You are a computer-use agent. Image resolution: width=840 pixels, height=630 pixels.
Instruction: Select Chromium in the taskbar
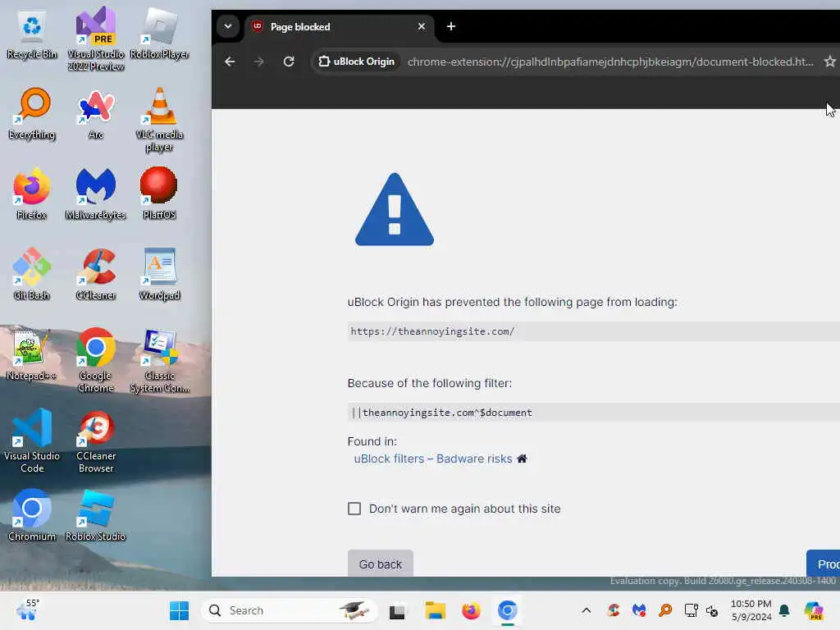507,610
